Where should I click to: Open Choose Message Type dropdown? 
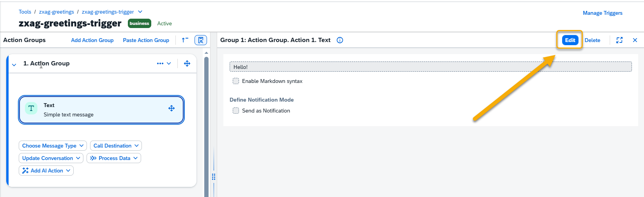[53, 146]
